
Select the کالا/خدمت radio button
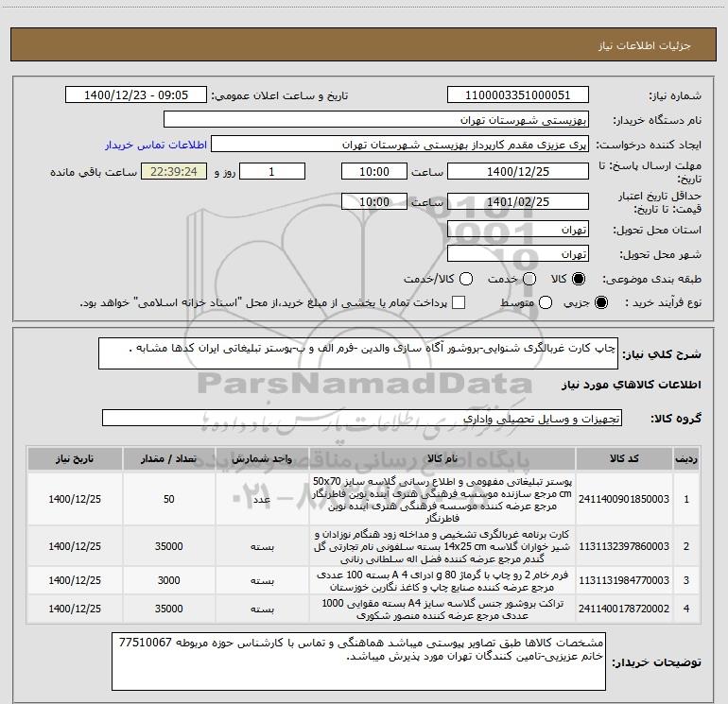466,279
